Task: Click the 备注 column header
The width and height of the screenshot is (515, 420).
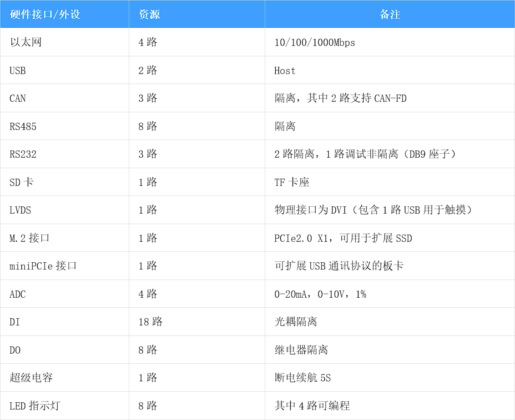Action: click(389, 15)
